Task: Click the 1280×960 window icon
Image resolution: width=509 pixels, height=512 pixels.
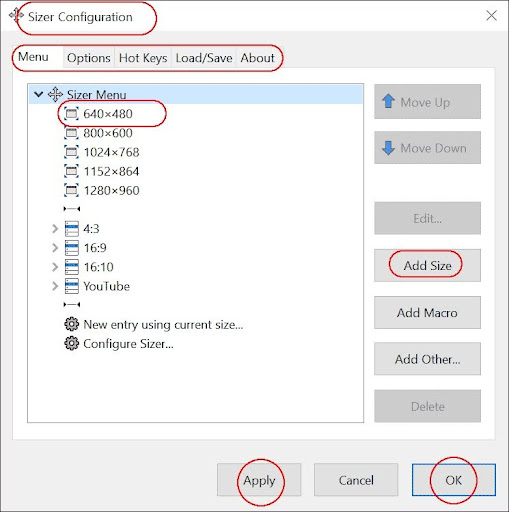Action: [x=71, y=191]
